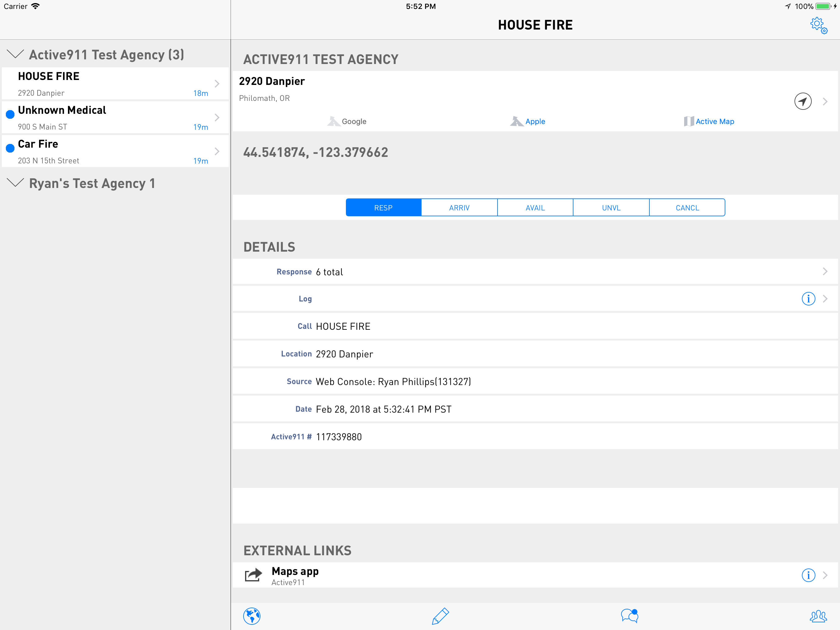Tap the 203 N 15th Street address
The width and height of the screenshot is (840, 630).
[x=49, y=161]
